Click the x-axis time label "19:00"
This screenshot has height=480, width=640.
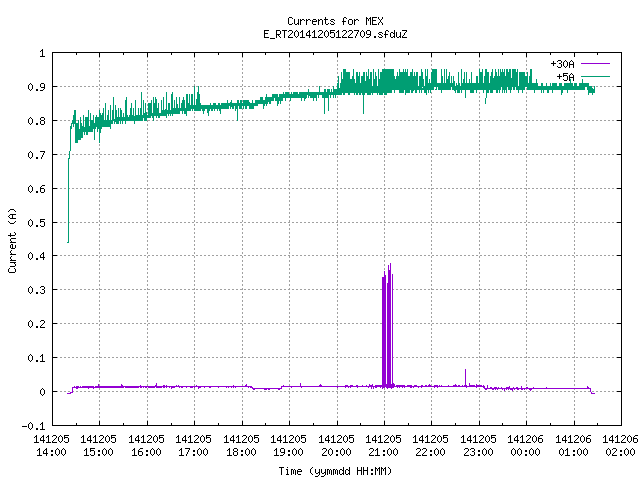click(288, 452)
